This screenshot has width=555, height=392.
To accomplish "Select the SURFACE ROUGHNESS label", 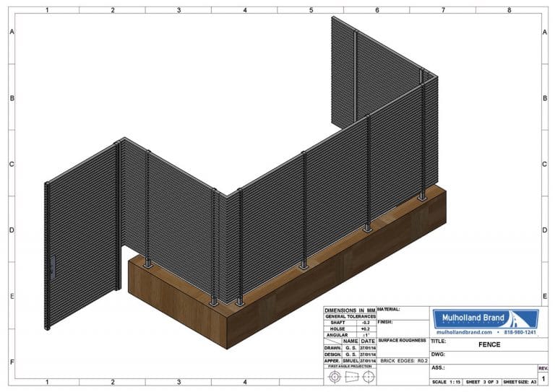I will pos(402,341).
